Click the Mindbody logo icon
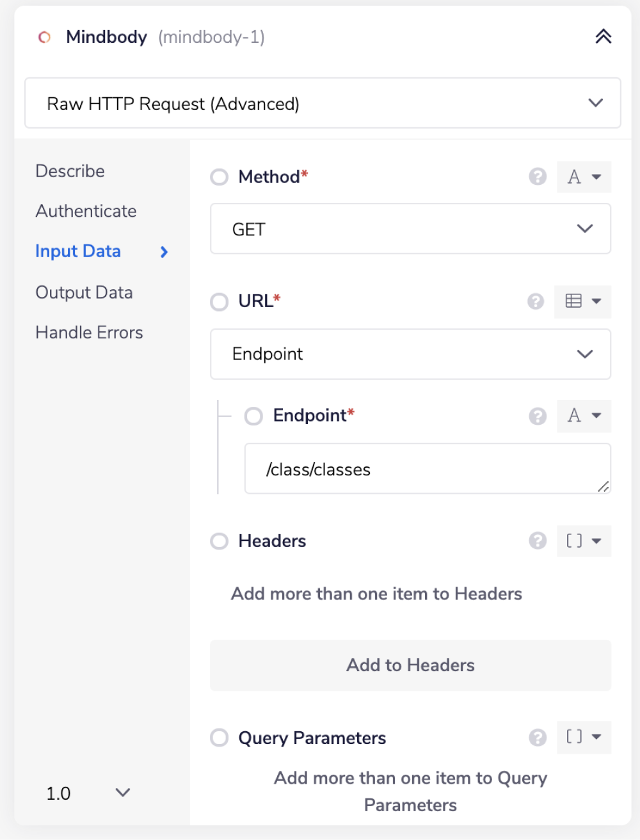640x840 pixels. pyautogui.click(x=44, y=37)
